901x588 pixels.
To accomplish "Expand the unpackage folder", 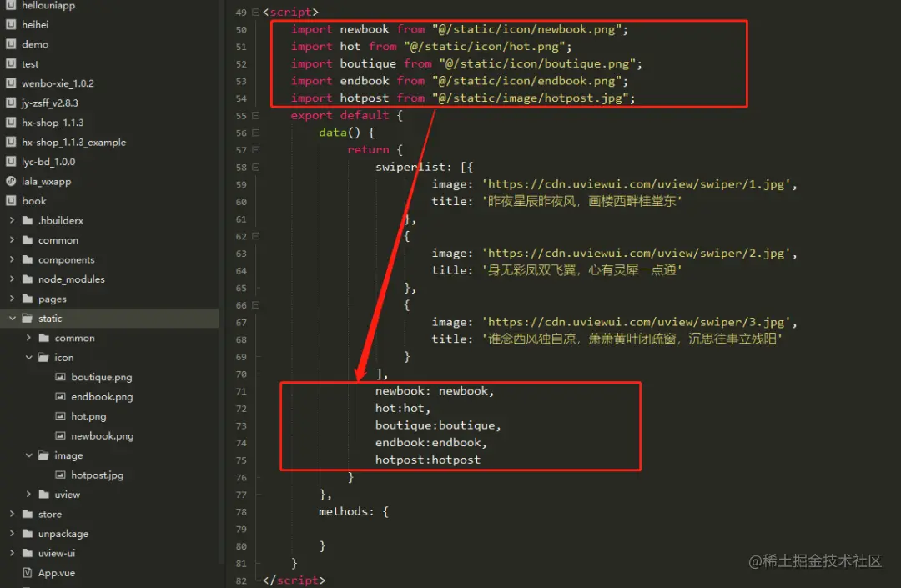I will point(12,533).
